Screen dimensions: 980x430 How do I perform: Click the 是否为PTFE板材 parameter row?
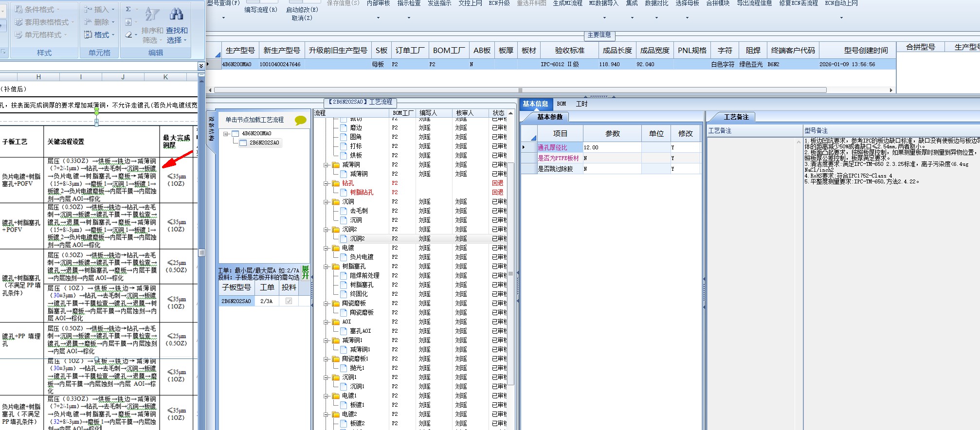[611, 158]
